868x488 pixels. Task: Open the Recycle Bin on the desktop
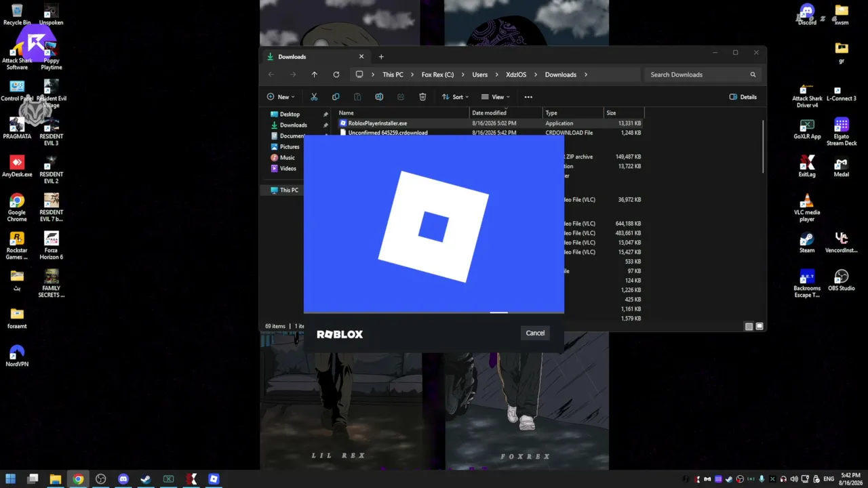[17, 14]
